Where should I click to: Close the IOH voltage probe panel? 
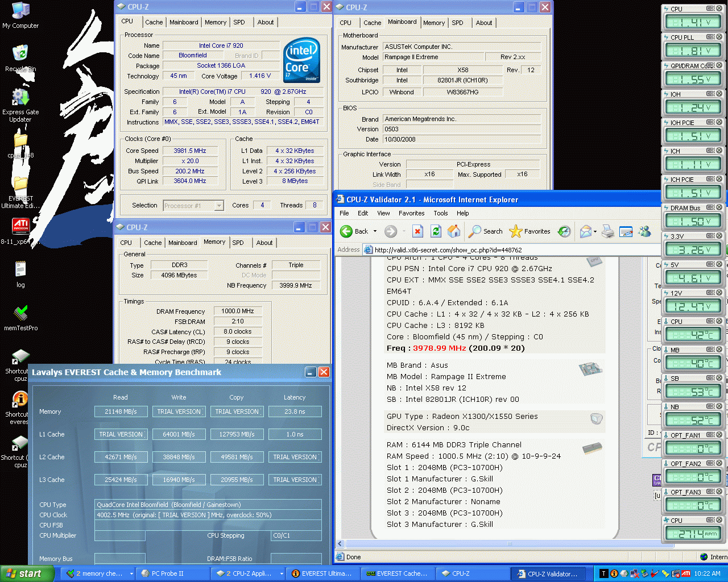(719, 94)
